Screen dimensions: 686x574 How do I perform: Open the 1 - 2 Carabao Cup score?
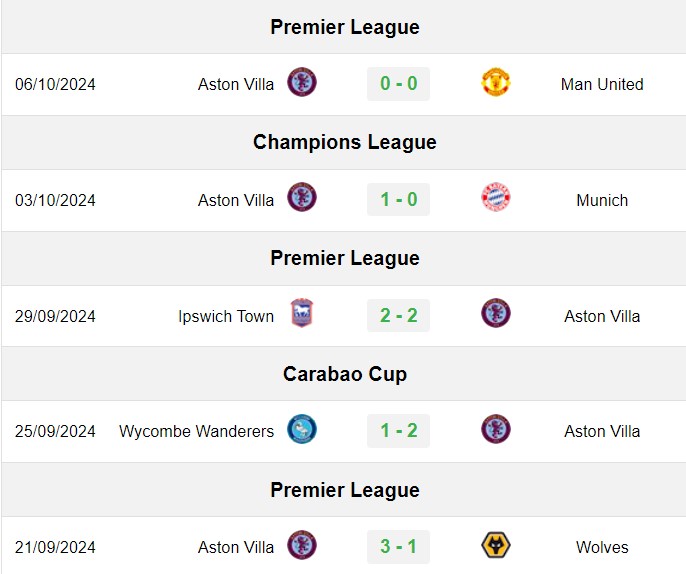(x=399, y=430)
